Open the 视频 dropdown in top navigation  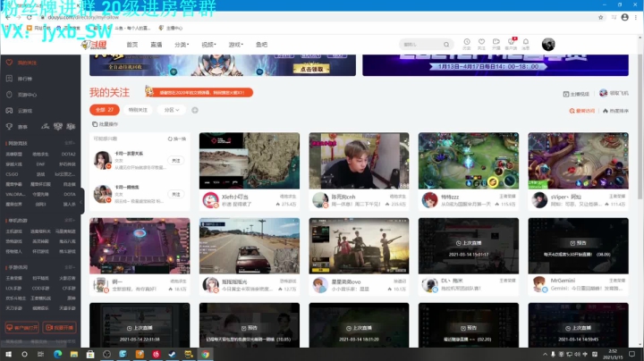point(208,45)
